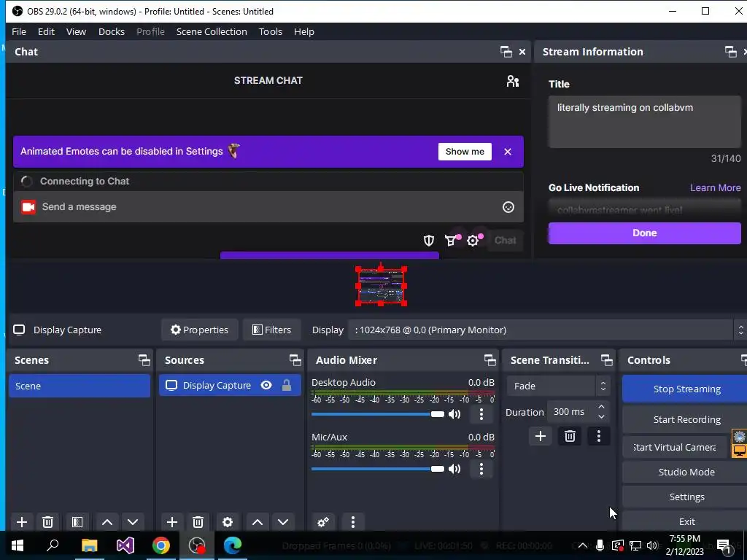Image resolution: width=747 pixels, height=560 pixels.
Task: Move scene up
Action: [x=107, y=522]
